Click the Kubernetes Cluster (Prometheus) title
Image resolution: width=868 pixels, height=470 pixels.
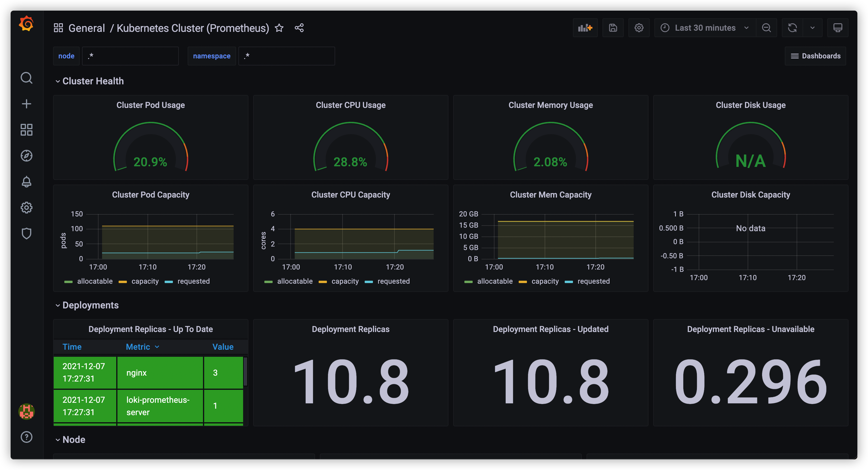193,28
